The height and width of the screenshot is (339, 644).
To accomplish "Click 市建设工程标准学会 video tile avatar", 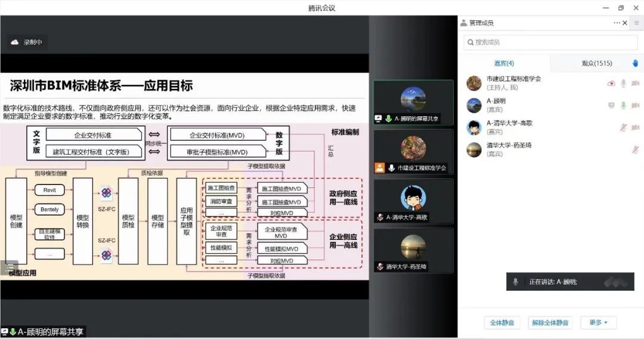I will click(413, 148).
